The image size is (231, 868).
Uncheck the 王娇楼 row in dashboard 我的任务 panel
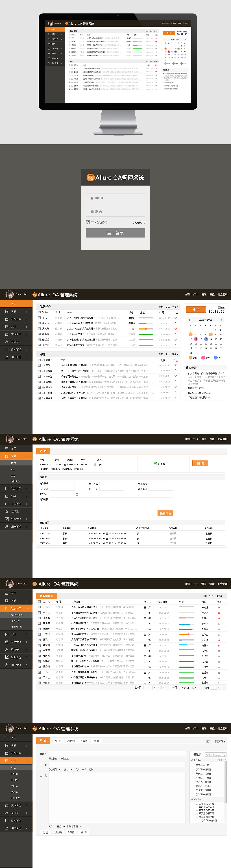click(39, 345)
